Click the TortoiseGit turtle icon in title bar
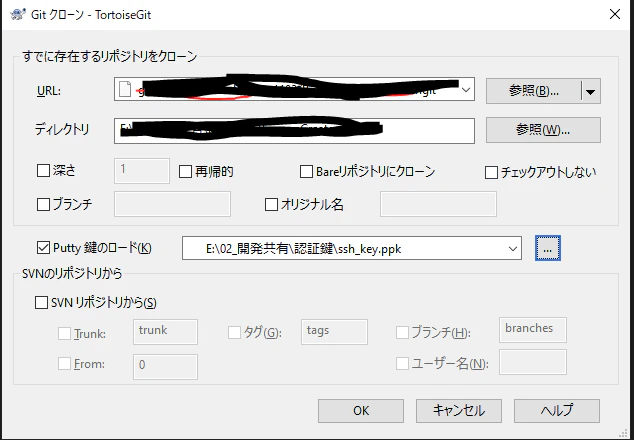This screenshot has height=440, width=634. [x=18, y=15]
